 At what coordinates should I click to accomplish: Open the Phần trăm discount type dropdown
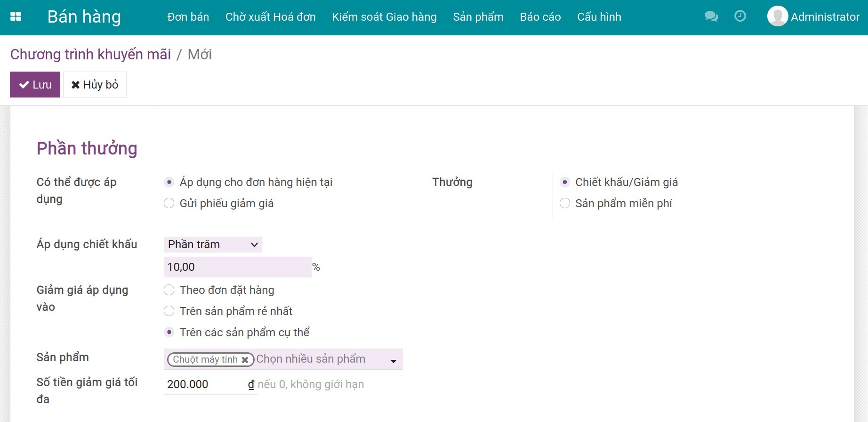coord(213,244)
